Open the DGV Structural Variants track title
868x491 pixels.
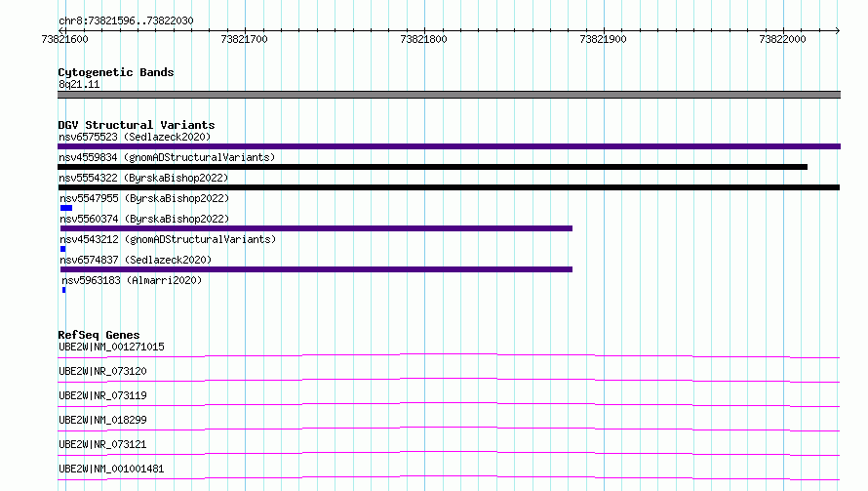tap(137, 125)
